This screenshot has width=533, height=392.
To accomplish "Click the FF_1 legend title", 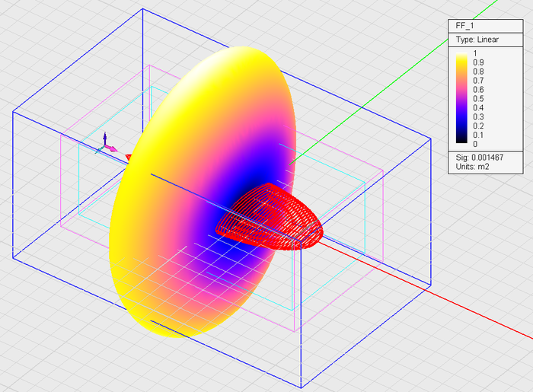I will pos(464,26).
